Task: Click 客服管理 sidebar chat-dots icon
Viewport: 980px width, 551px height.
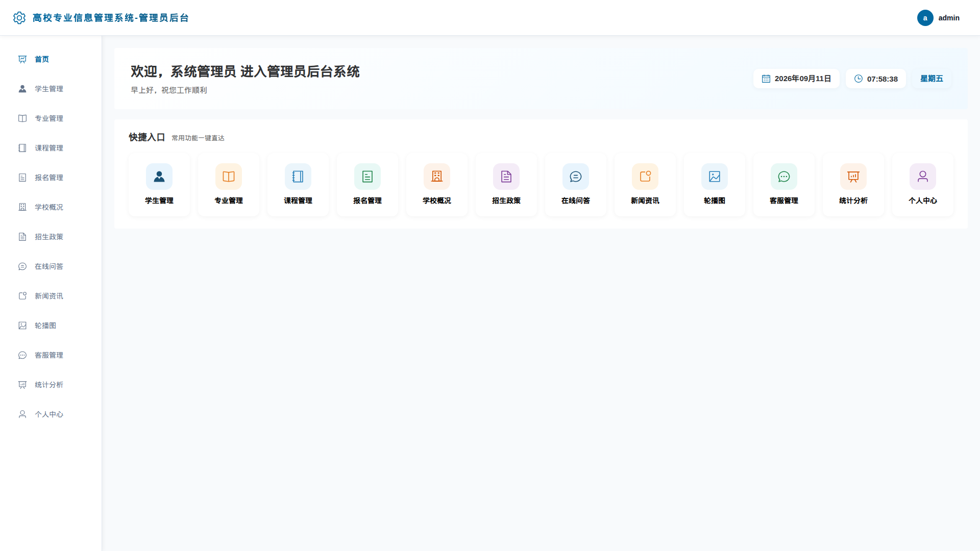Action: tap(22, 355)
